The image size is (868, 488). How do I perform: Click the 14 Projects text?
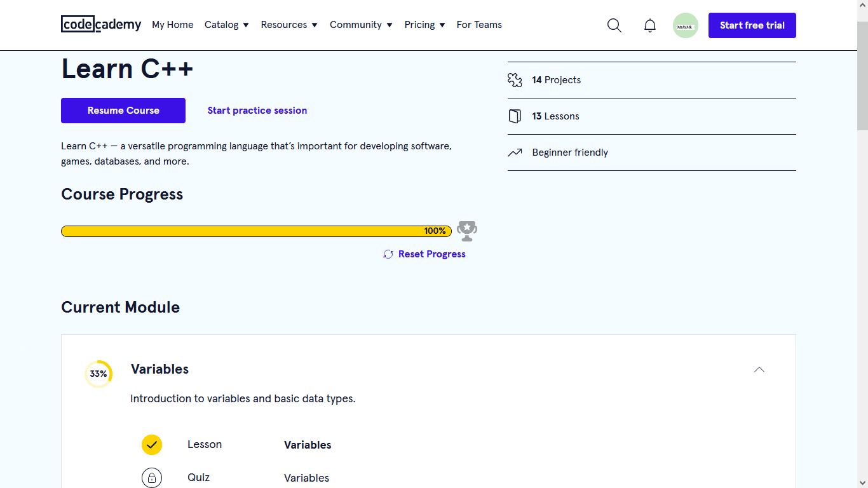[x=557, y=80]
